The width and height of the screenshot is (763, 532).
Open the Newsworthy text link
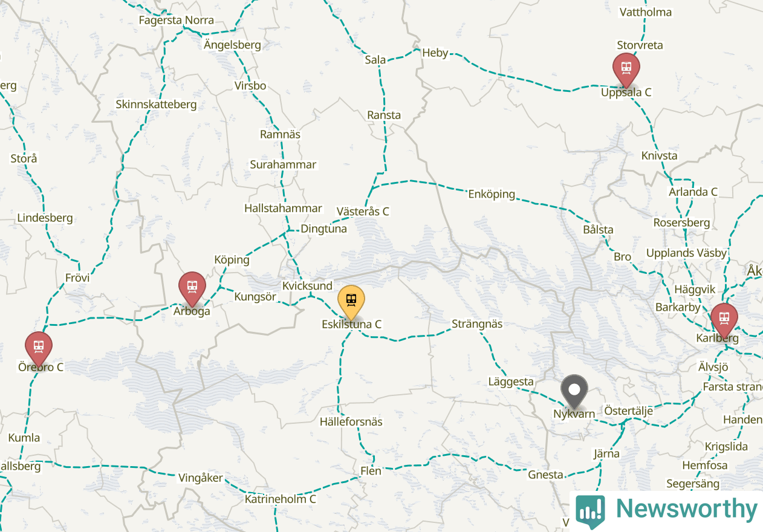tap(686, 509)
